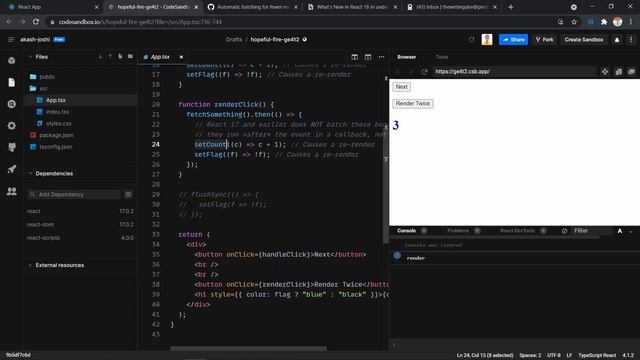Image resolution: width=640 pixels, height=360 pixels.
Task: Open package.json in the file tree
Action: 56,135
